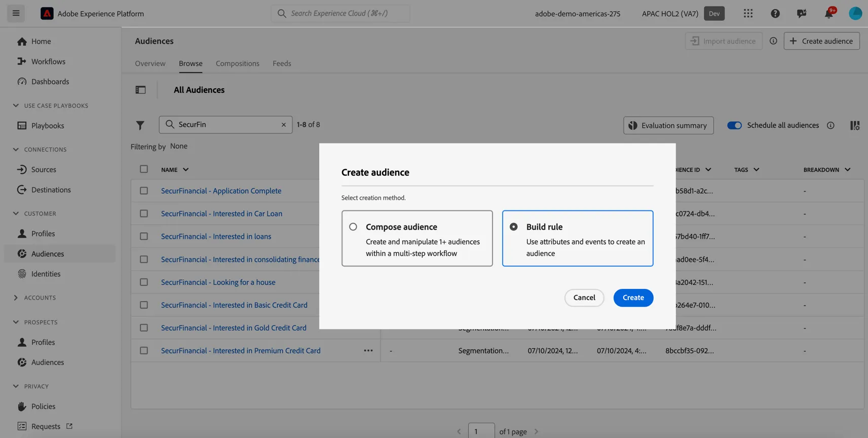Open the feedback chat icon
Viewport: 868px width, 438px height.
(x=802, y=14)
